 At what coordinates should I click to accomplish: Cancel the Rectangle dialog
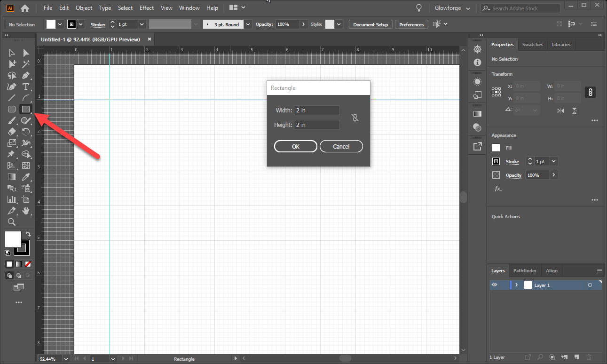click(x=341, y=146)
